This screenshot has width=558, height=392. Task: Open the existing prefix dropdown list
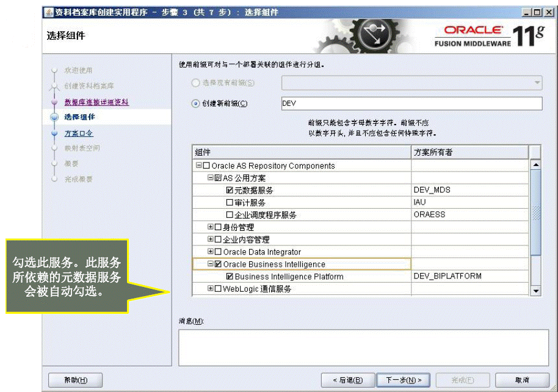(x=411, y=82)
